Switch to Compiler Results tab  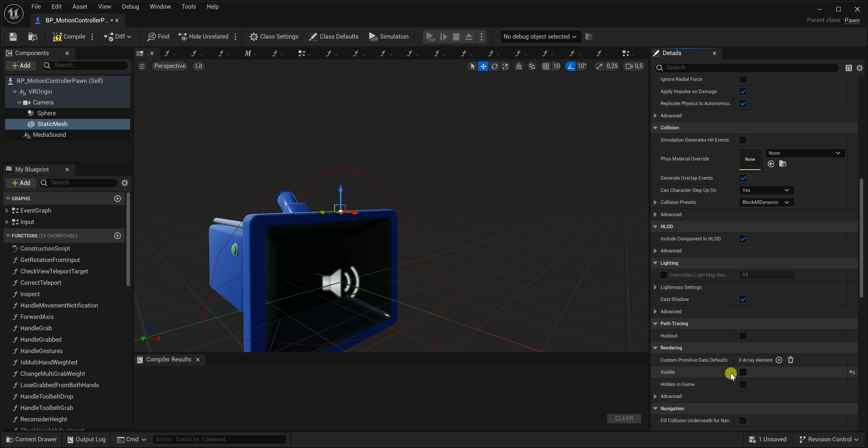(x=168, y=359)
